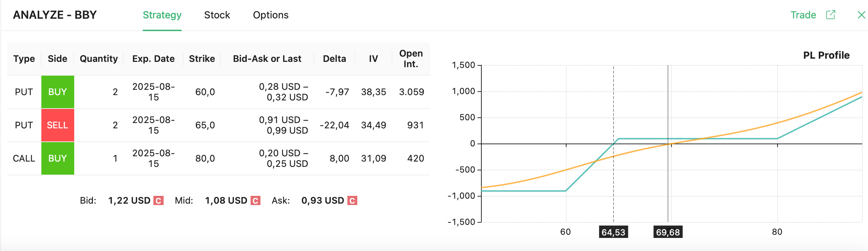This screenshot has height=251, width=868.
Task: Toggle BUY side on the 60,0 put
Action: click(58, 92)
